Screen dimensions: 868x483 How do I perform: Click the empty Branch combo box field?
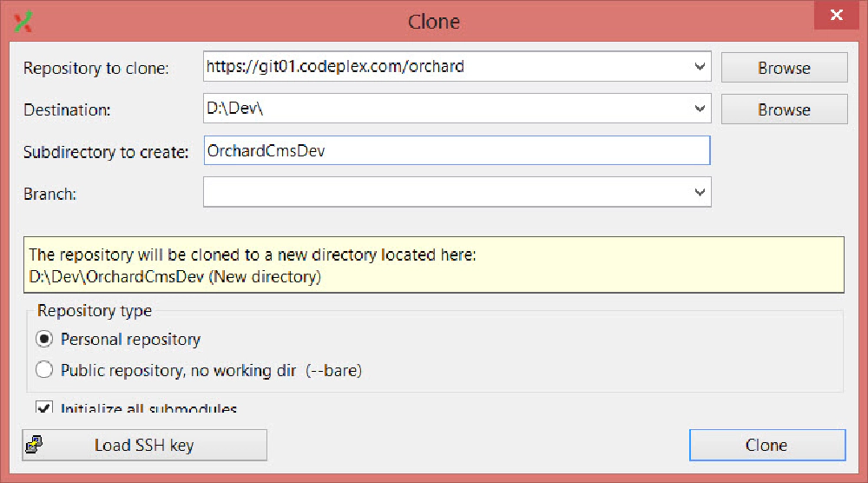[x=447, y=192]
